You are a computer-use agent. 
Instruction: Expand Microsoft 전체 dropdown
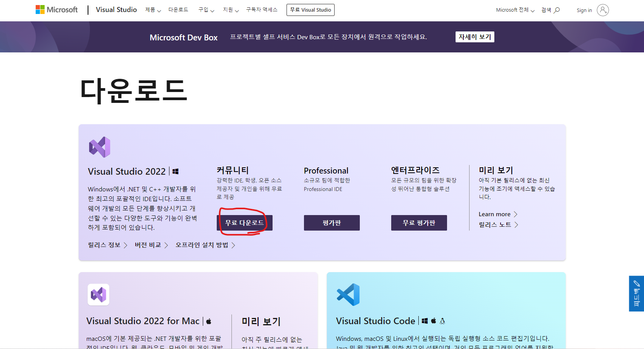(515, 10)
